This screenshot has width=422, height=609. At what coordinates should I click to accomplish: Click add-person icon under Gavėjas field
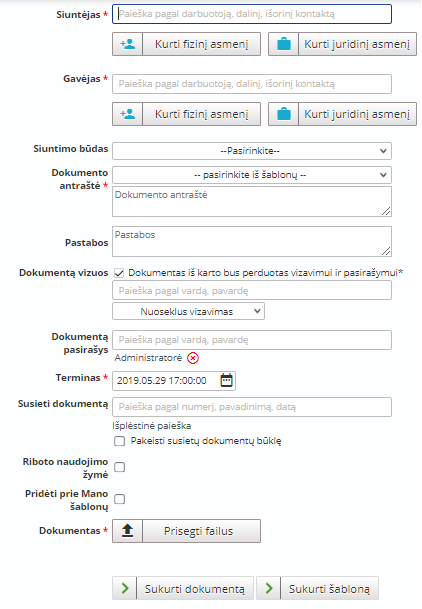point(127,114)
